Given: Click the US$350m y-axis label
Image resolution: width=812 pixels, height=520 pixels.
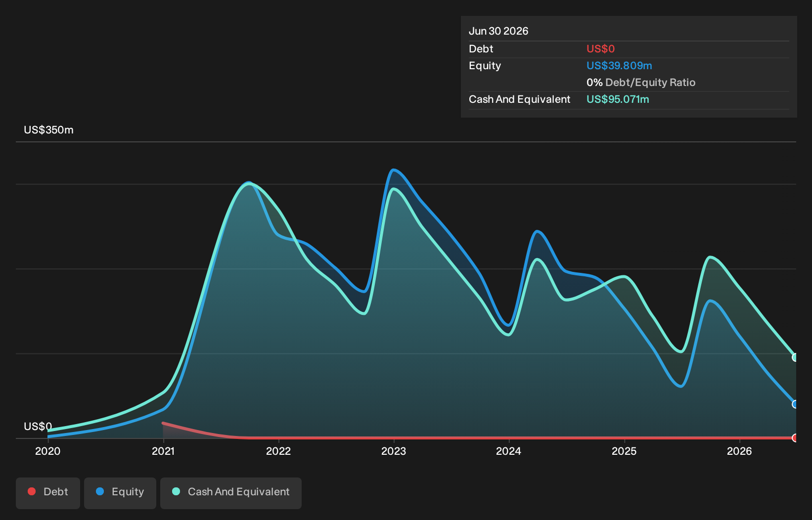Looking at the screenshot, I should point(48,130).
